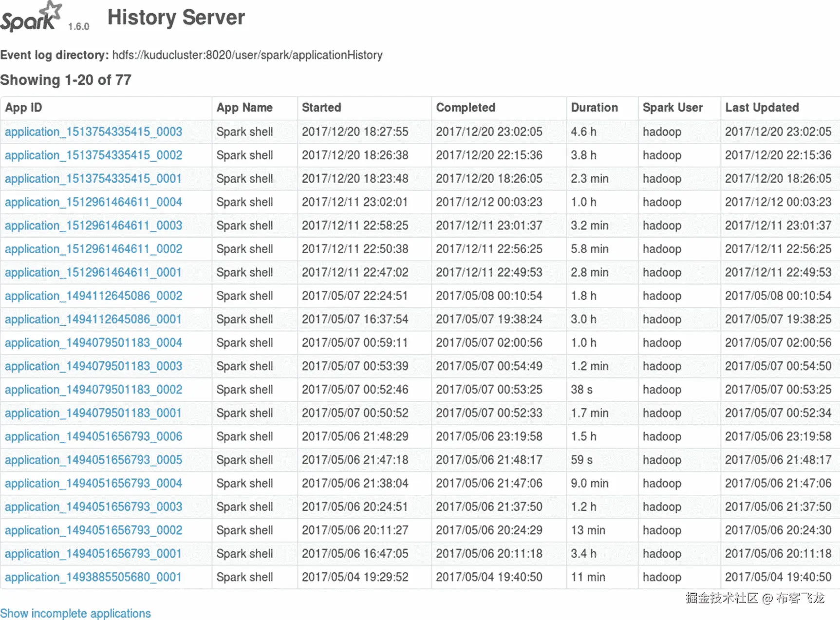Open application_1494051656793_0001 link
The width and height of the screenshot is (840, 620).
point(93,554)
